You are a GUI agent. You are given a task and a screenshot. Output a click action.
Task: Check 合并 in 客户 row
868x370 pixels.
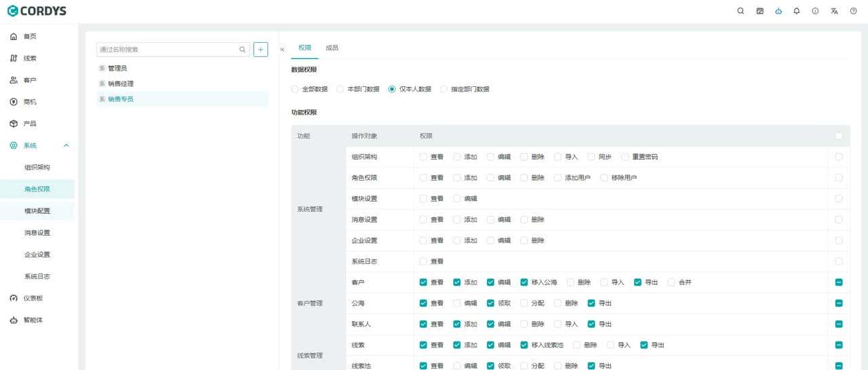(672, 282)
